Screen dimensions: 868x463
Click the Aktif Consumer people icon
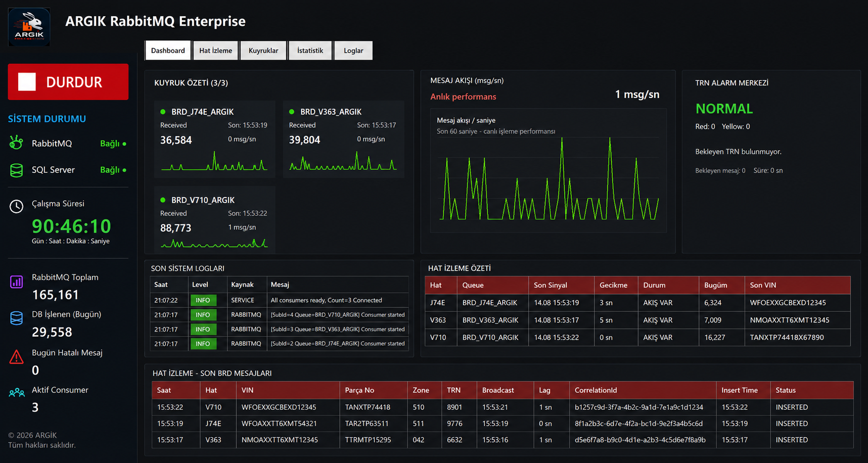17,393
